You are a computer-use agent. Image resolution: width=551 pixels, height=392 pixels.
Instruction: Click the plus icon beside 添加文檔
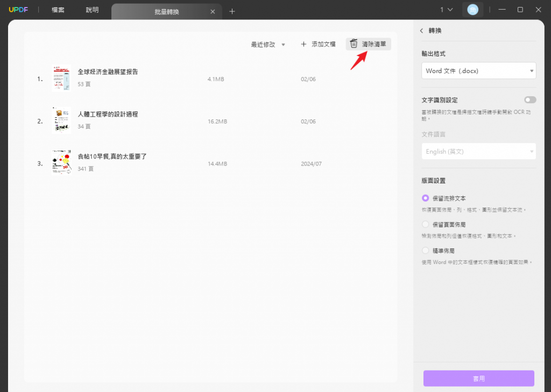point(303,44)
